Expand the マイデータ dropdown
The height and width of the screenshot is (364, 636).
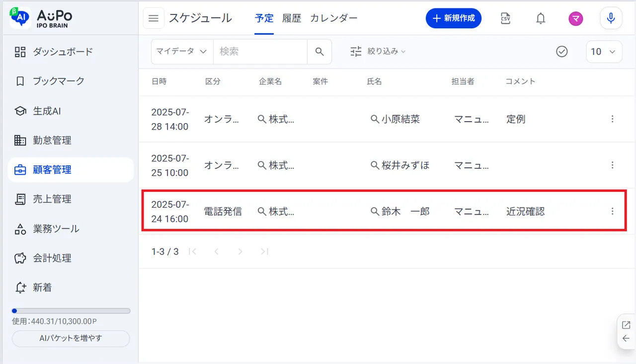coord(182,52)
